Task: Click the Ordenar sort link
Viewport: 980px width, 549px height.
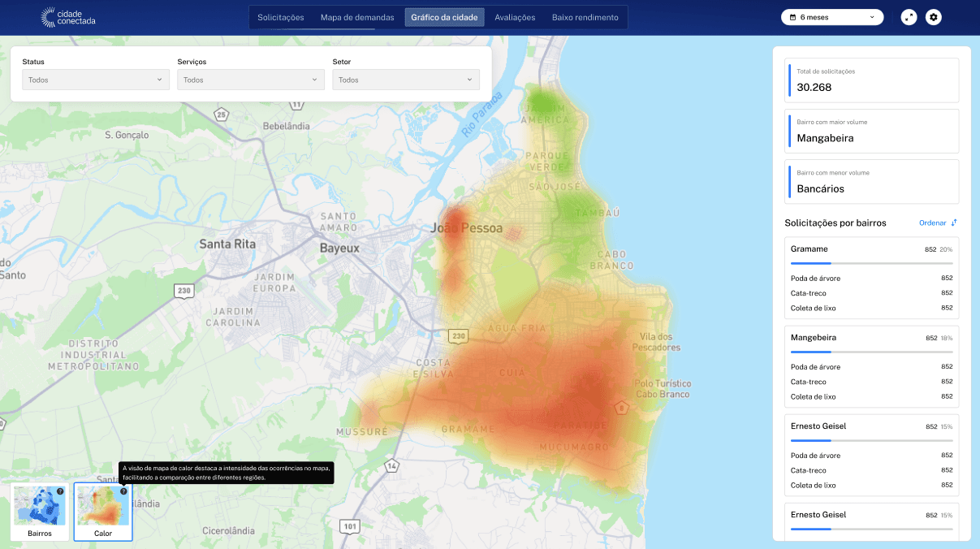Action: 939,223
